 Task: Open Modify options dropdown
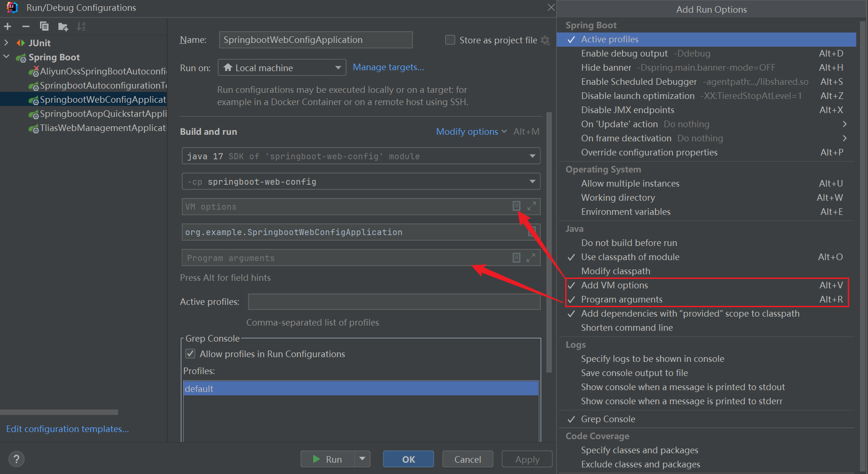click(471, 131)
